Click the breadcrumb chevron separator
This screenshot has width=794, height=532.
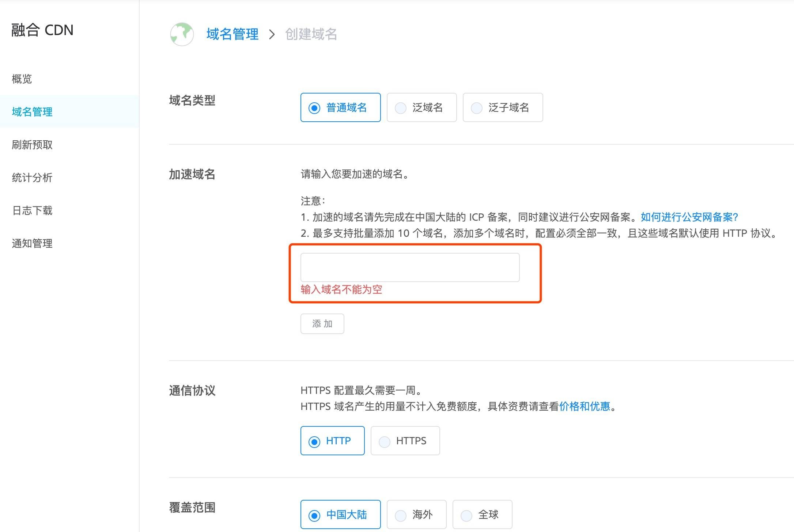272,35
